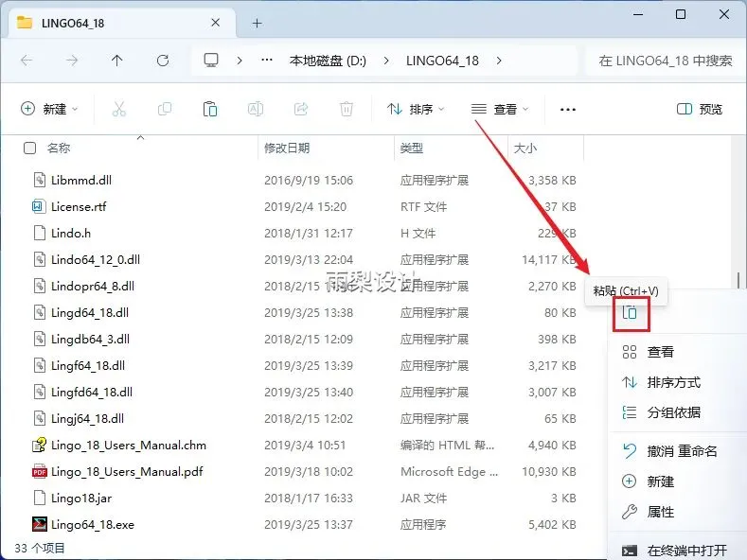Screen dimensions: 747x560
Task: Open the 排序 sort dropdown
Action: click(416, 109)
